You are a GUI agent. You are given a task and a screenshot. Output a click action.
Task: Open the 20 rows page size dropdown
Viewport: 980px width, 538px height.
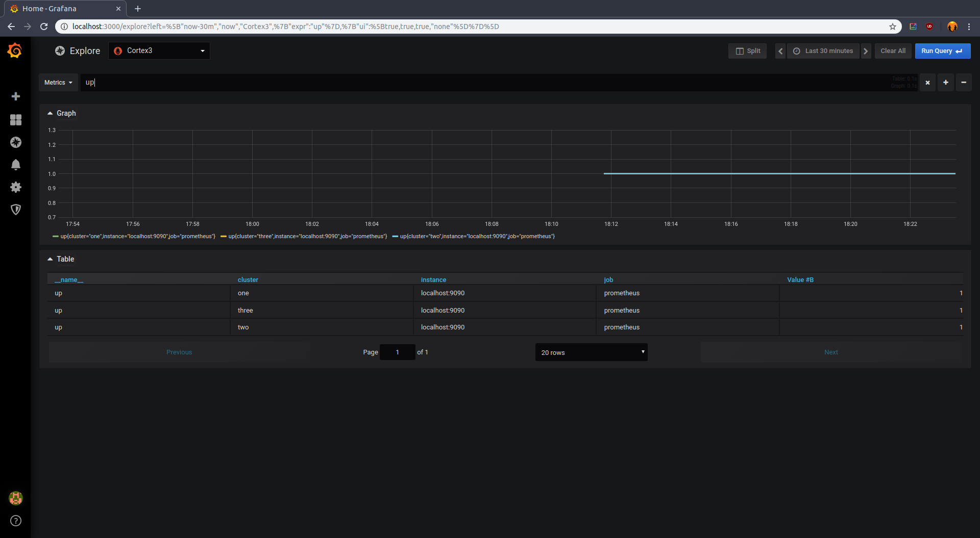(x=591, y=352)
